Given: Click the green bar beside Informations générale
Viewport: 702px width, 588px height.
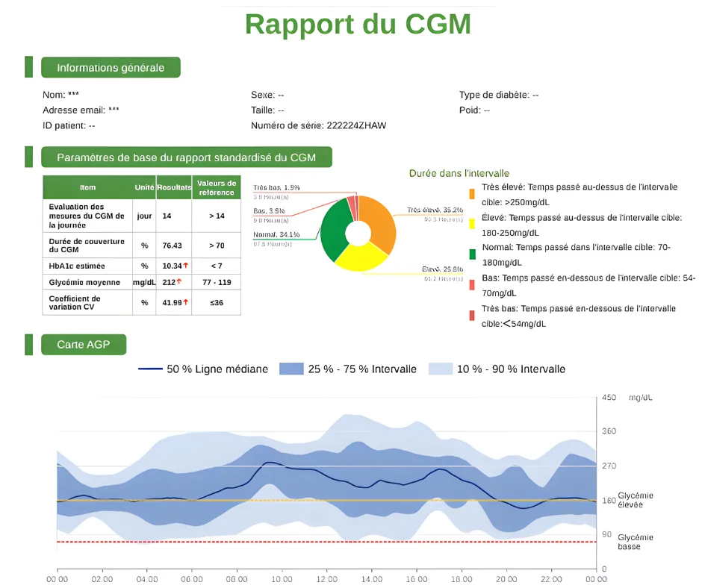Looking at the screenshot, I should coord(28,67).
